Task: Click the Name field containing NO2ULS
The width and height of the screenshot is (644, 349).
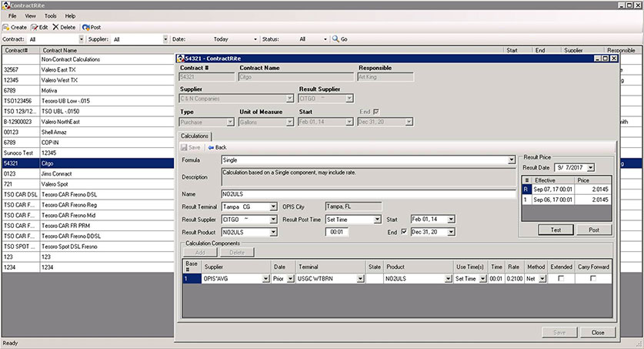Action: [x=369, y=194]
